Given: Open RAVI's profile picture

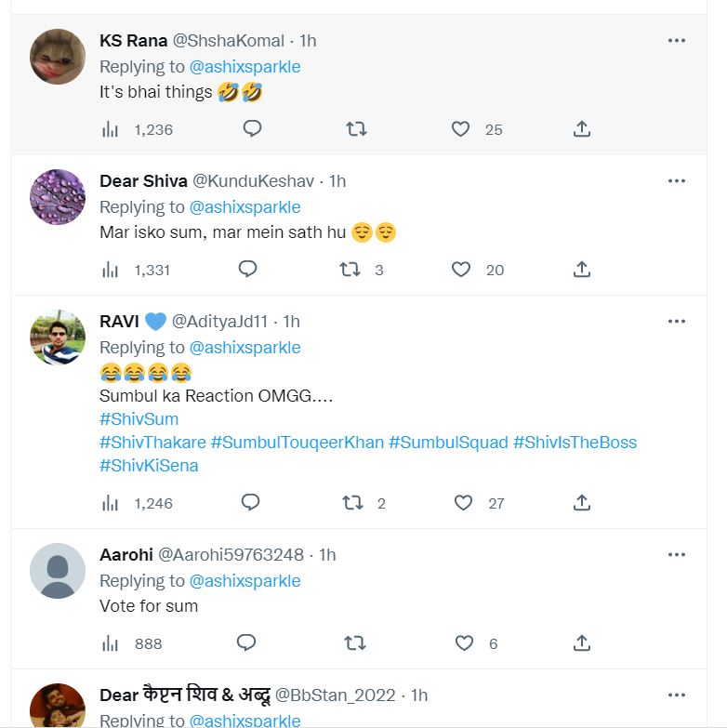Looking at the screenshot, I should [58, 337].
